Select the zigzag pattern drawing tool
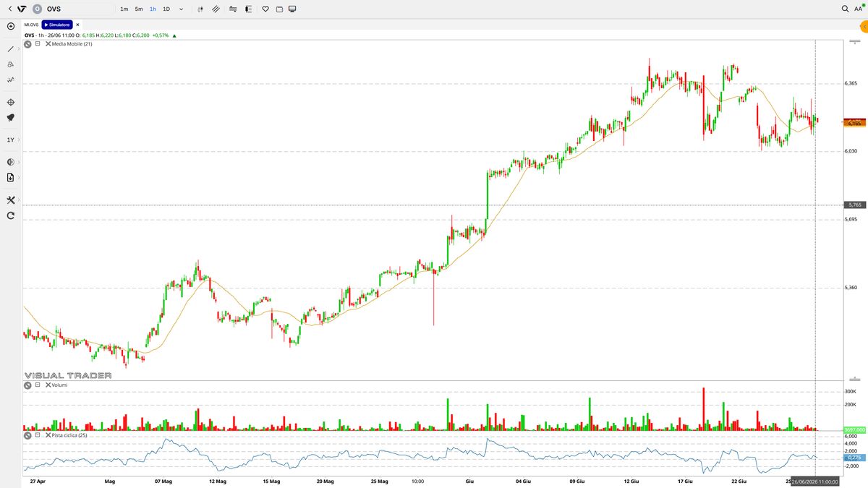 pyautogui.click(x=10, y=80)
